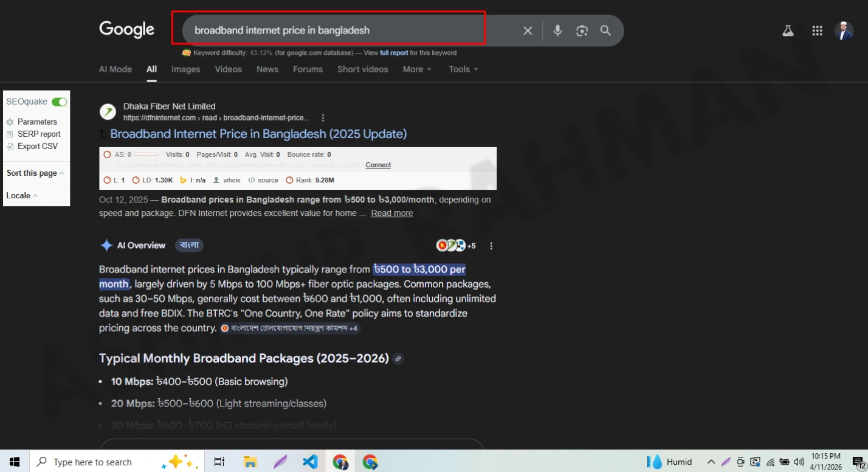
Task: Open Search Labs flask icon
Action: click(788, 30)
